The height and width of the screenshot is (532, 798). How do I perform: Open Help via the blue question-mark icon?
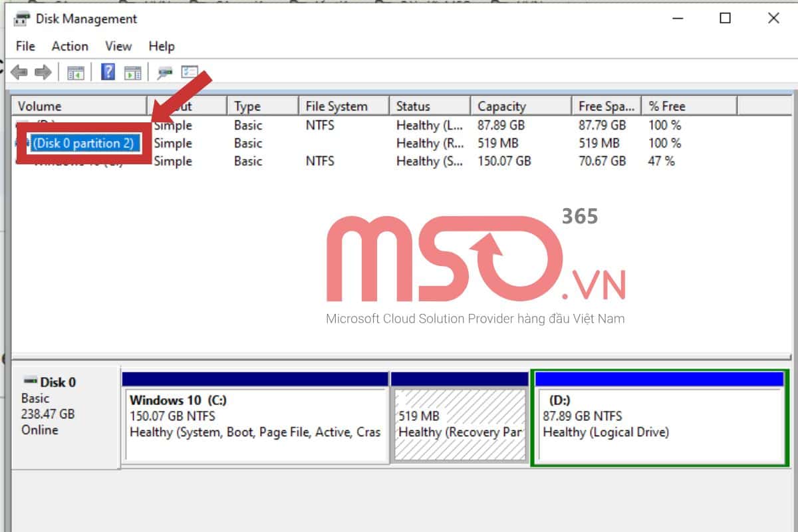pyautogui.click(x=108, y=72)
